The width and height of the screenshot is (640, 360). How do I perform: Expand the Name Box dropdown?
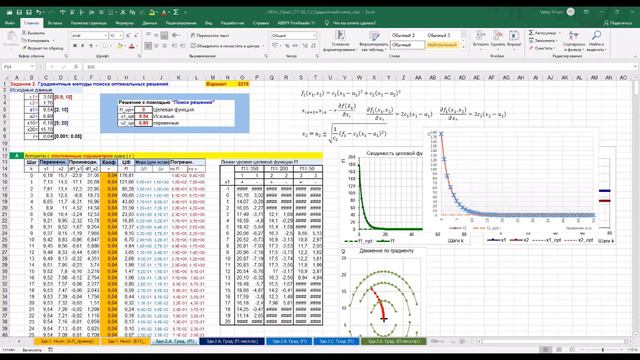[32, 67]
